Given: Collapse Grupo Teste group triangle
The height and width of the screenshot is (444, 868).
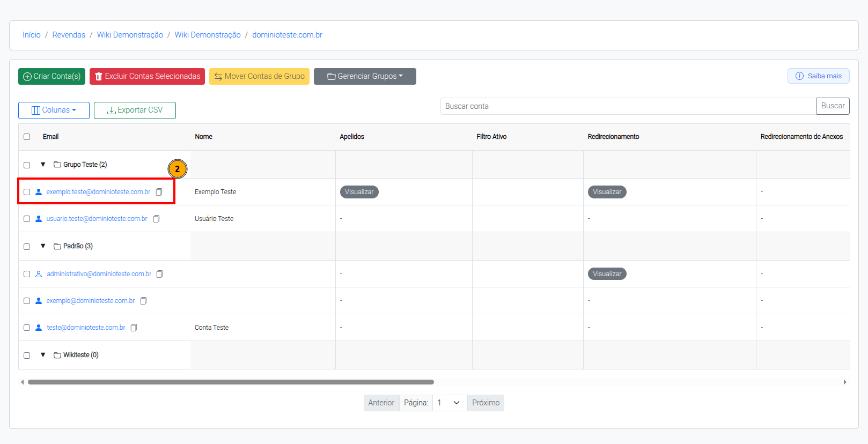Looking at the screenshot, I should click(43, 165).
